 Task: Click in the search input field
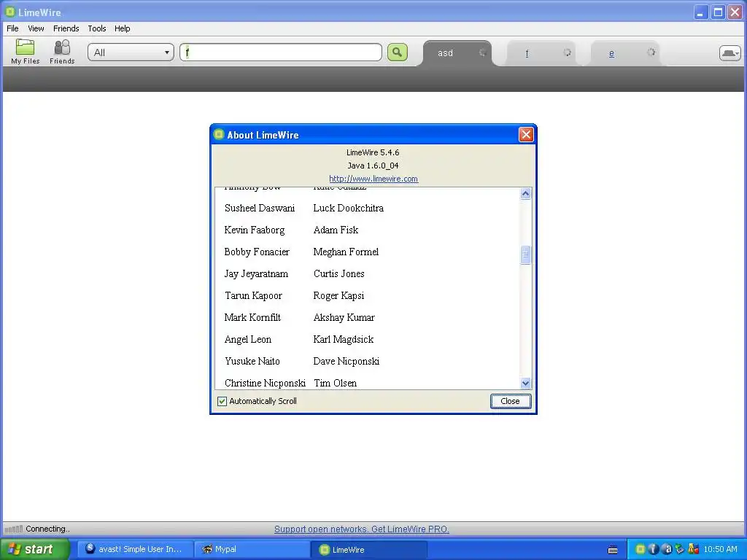click(x=281, y=52)
